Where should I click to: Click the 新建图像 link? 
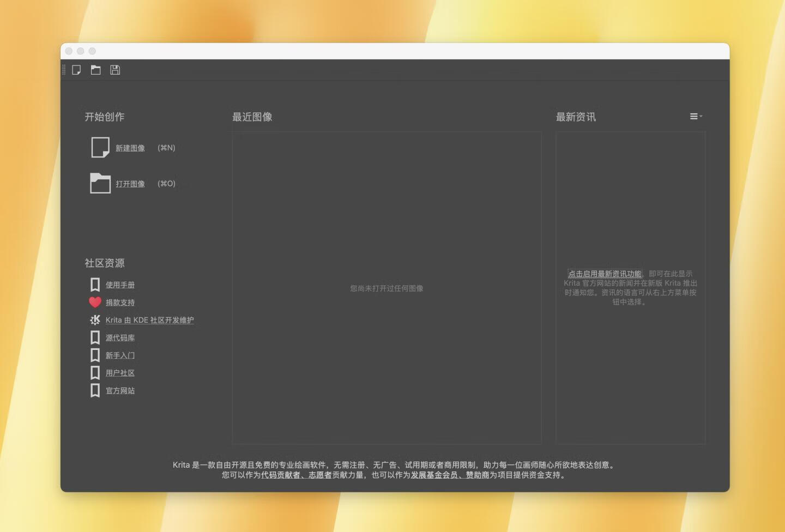[130, 148]
